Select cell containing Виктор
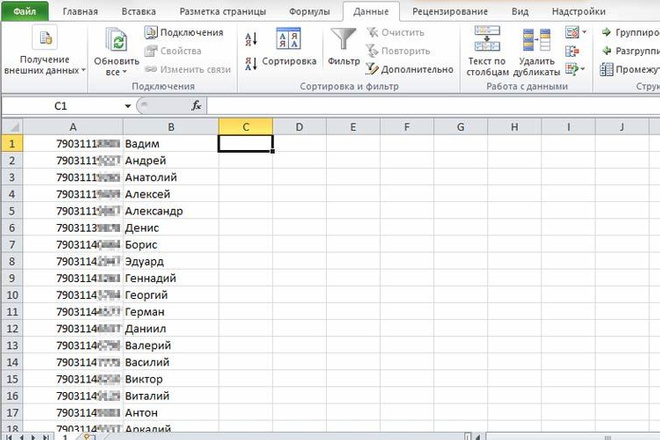Viewport: 660px width, 440px height. tap(171, 379)
